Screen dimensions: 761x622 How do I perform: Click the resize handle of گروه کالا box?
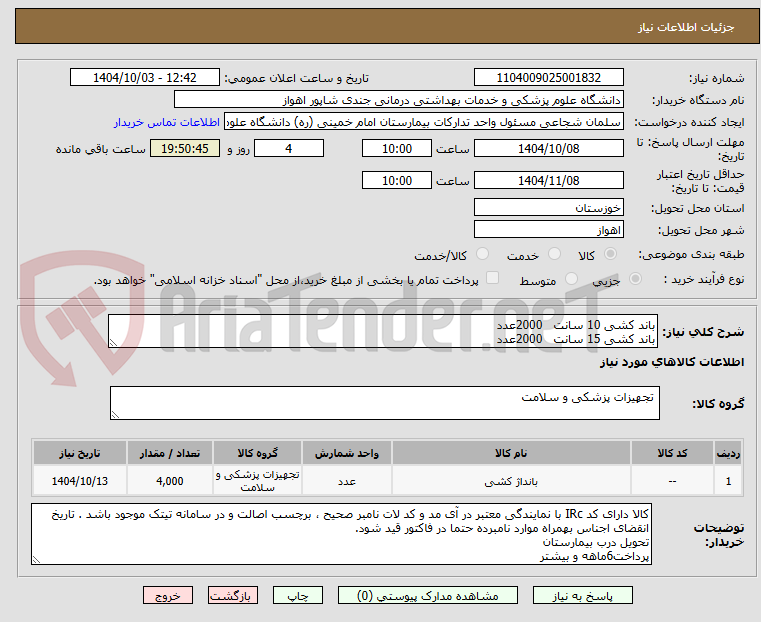click(115, 415)
